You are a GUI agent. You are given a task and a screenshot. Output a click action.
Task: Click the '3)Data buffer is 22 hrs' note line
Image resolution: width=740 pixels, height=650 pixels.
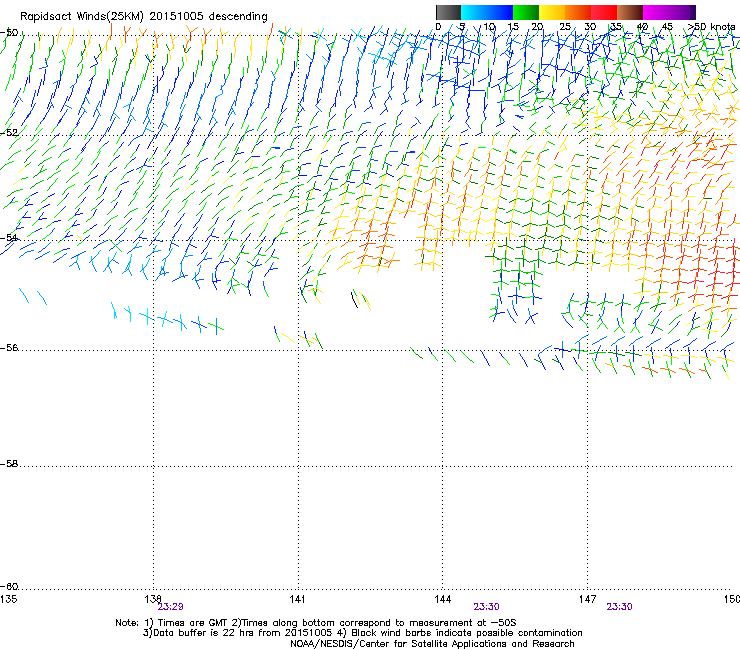point(362,633)
